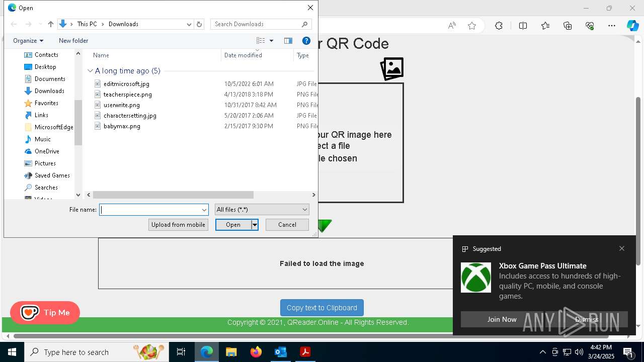644x362 pixels.
Task: Open Outlook from taskbar
Action: (x=280, y=352)
